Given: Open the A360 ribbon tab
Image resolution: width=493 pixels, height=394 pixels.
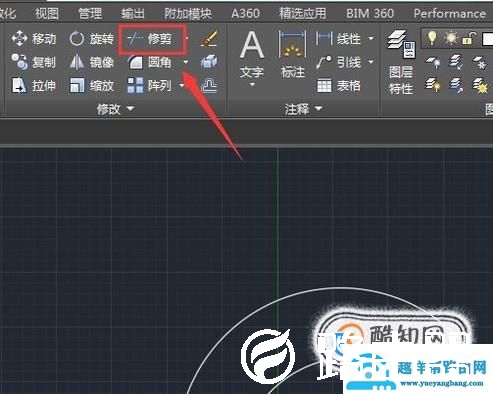Looking at the screenshot, I should coord(245,13).
